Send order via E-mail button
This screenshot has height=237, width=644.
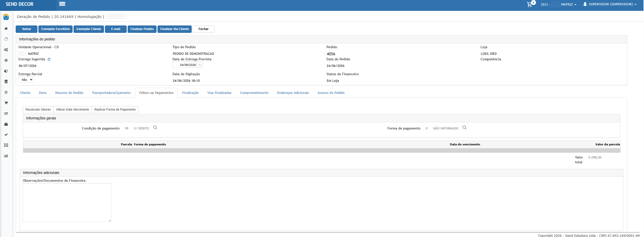116,29
